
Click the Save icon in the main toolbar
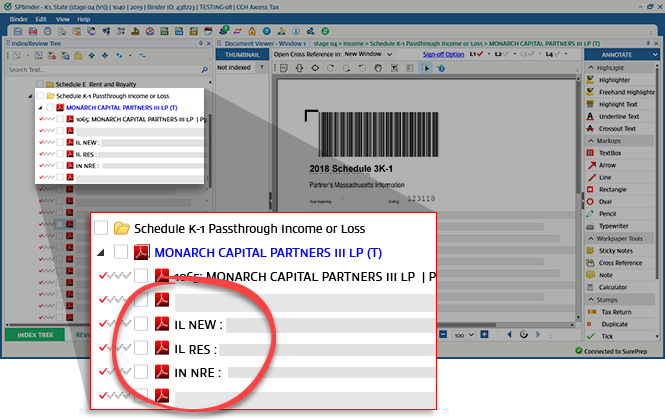18,31
